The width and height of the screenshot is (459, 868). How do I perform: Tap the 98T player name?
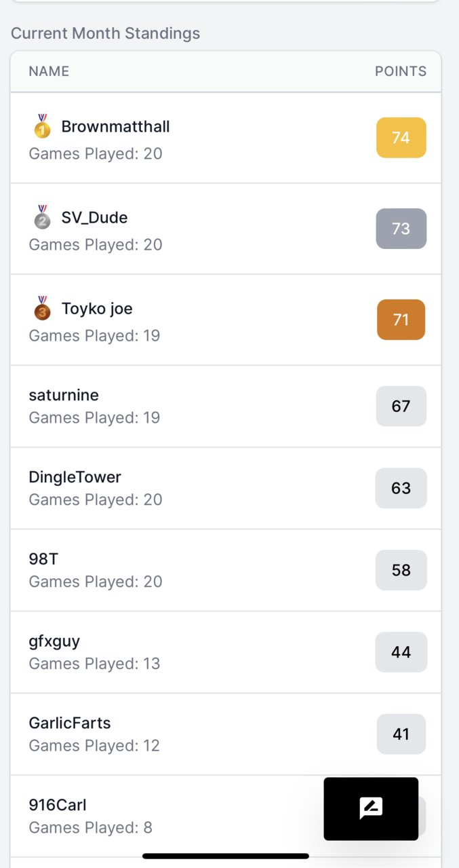tap(43, 559)
